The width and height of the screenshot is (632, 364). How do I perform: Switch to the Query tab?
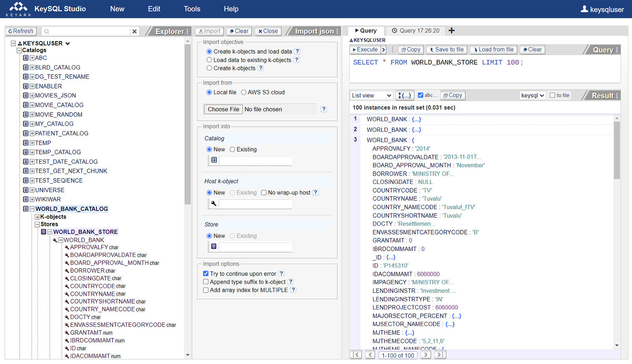pyautogui.click(x=366, y=30)
